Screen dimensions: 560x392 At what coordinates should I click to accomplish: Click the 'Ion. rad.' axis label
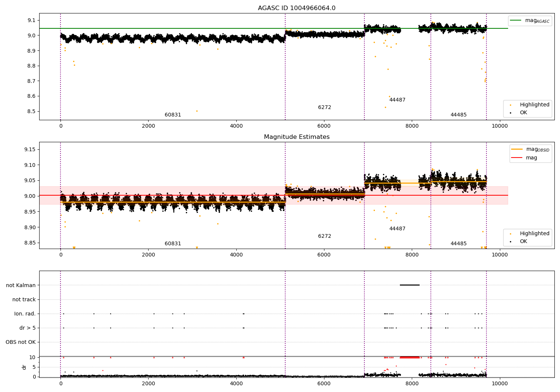pyautogui.click(x=25, y=314)
